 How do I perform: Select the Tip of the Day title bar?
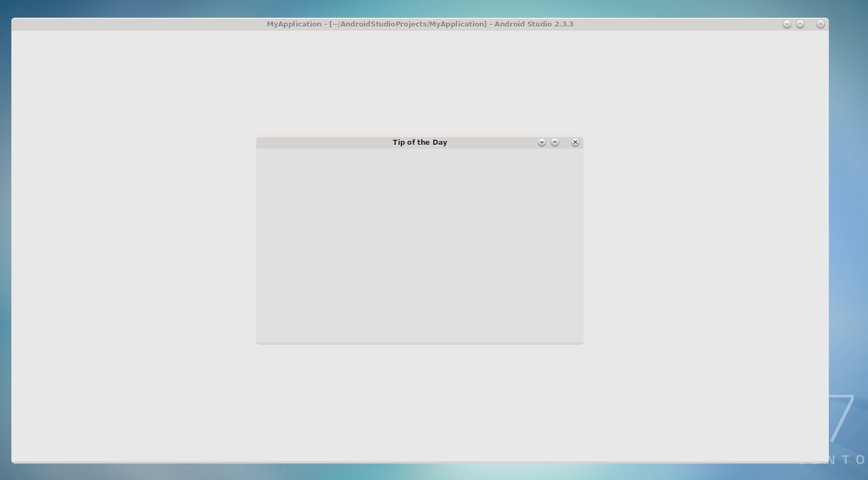tap(420, 142)
